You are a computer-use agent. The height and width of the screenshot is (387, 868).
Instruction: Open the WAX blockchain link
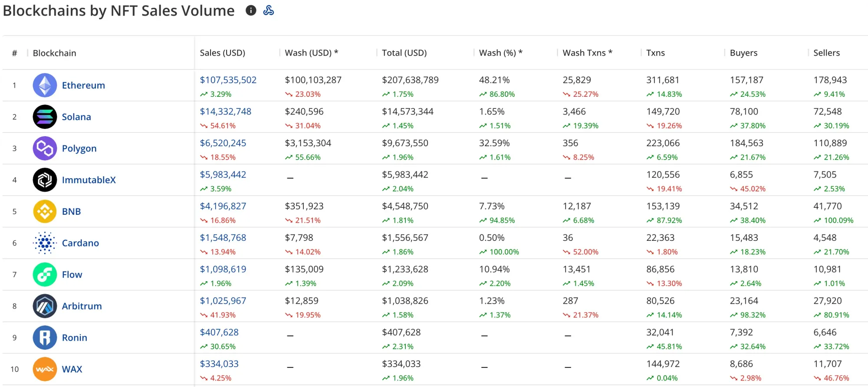(72, 369)
